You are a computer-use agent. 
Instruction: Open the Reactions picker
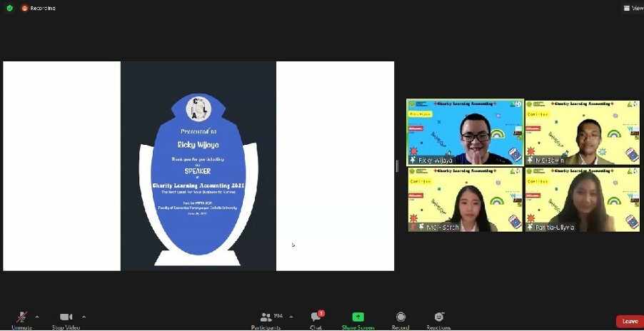click(438, 318)
